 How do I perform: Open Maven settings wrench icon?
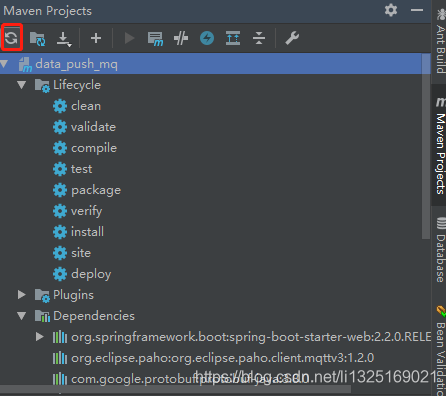coord(292,38)
